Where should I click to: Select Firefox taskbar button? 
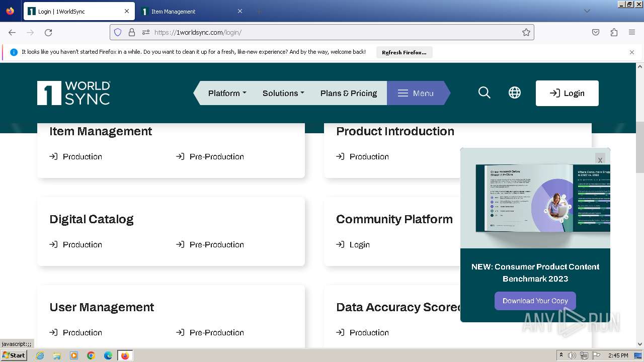coord(125,355)
